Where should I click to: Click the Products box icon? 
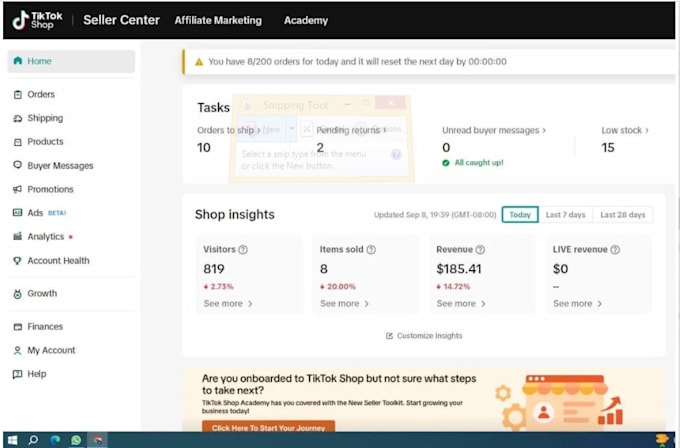[17, 142]
